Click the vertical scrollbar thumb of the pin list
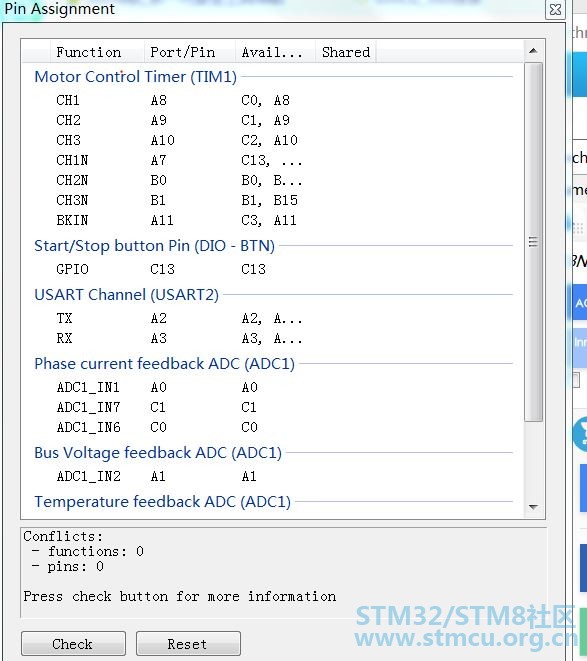 pyautogui.click(x=533, y=242)
